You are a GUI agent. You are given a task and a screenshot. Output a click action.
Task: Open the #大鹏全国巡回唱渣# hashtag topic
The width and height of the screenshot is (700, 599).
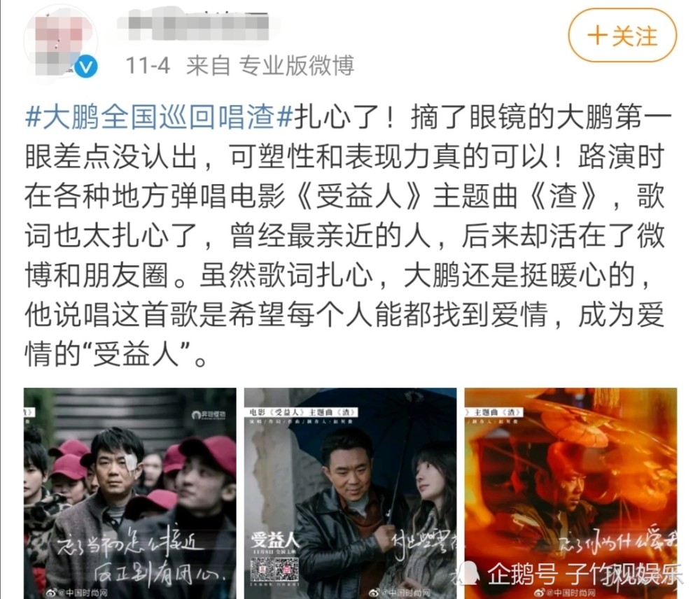(x=160, y=118)
